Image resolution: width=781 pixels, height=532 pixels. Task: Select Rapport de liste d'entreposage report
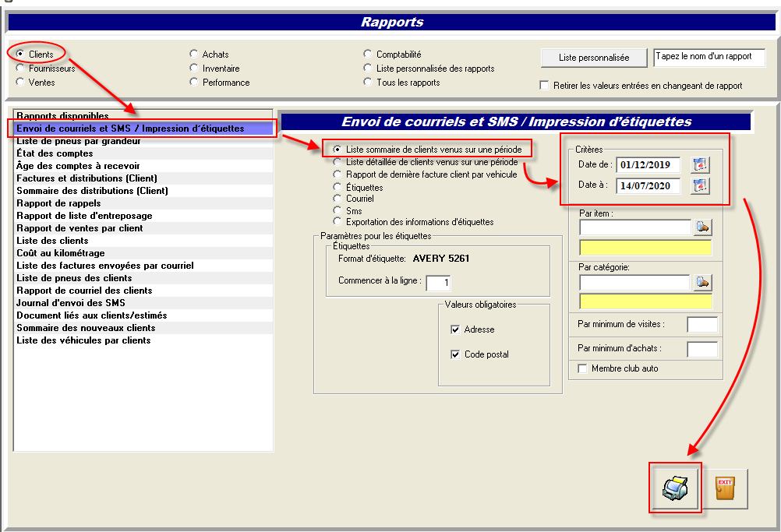143,216
